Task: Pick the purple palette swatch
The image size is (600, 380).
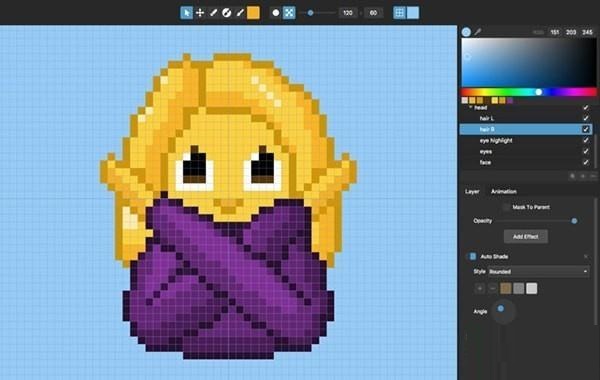Action: coord(510,100)
